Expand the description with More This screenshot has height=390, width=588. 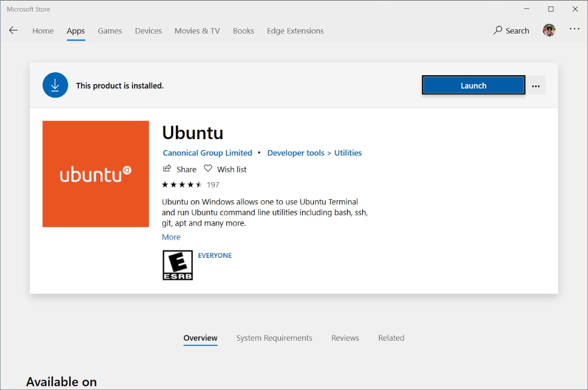[x=171, y=237]
